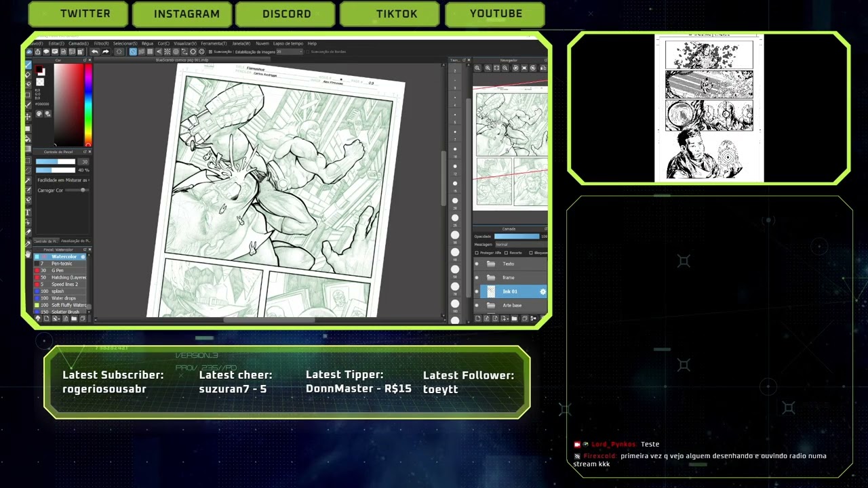Select the Eyedropper tool

point(28,244)
